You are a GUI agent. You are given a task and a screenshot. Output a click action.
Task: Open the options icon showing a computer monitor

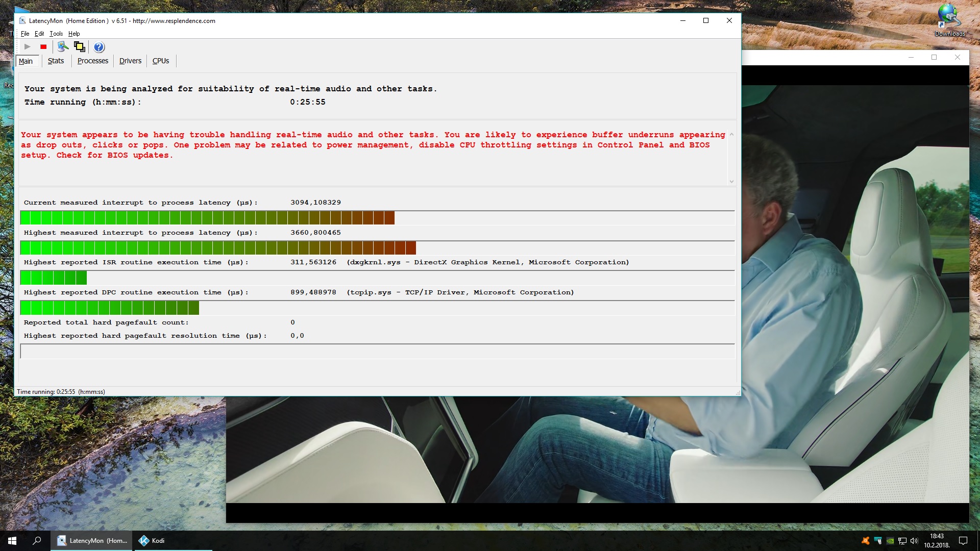[63, 47]
